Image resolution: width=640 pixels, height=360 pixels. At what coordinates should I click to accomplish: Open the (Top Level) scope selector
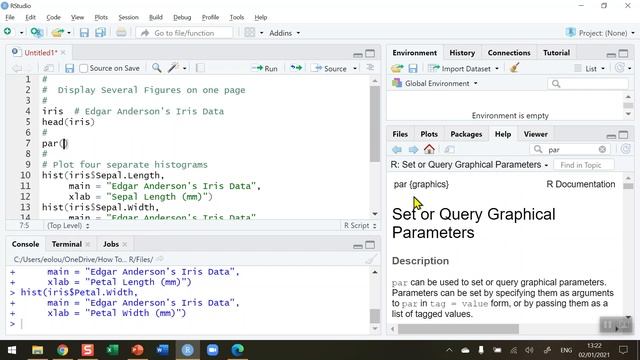click(68, 225)
